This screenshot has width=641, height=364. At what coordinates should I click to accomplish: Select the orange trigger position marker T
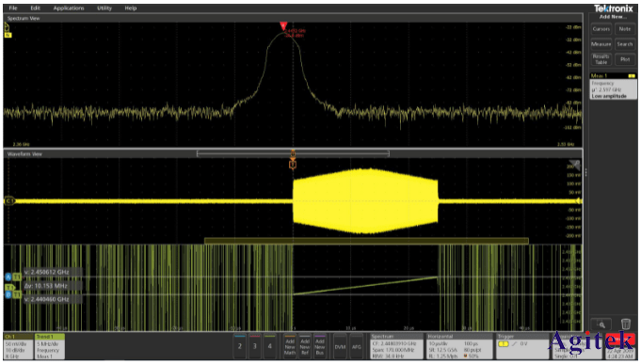293,165
